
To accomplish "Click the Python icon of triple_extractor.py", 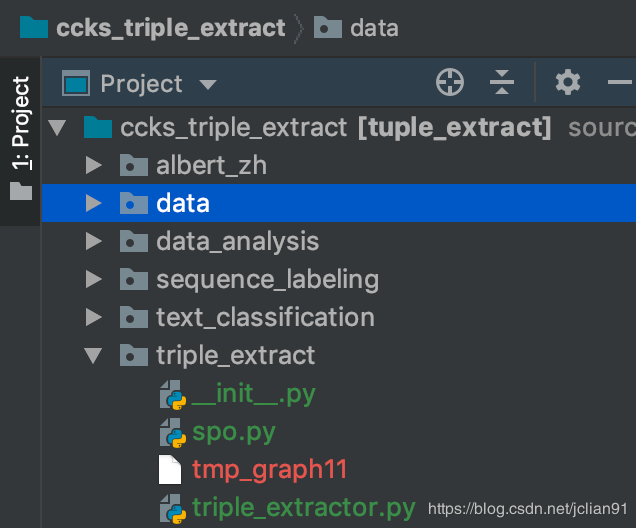I will click(173, 508).
